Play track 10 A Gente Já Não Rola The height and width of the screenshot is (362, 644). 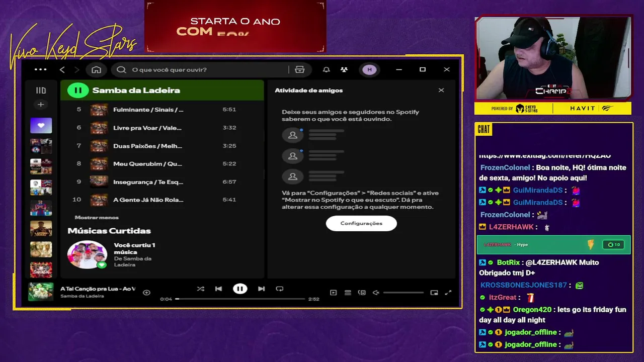coord(163,200)
